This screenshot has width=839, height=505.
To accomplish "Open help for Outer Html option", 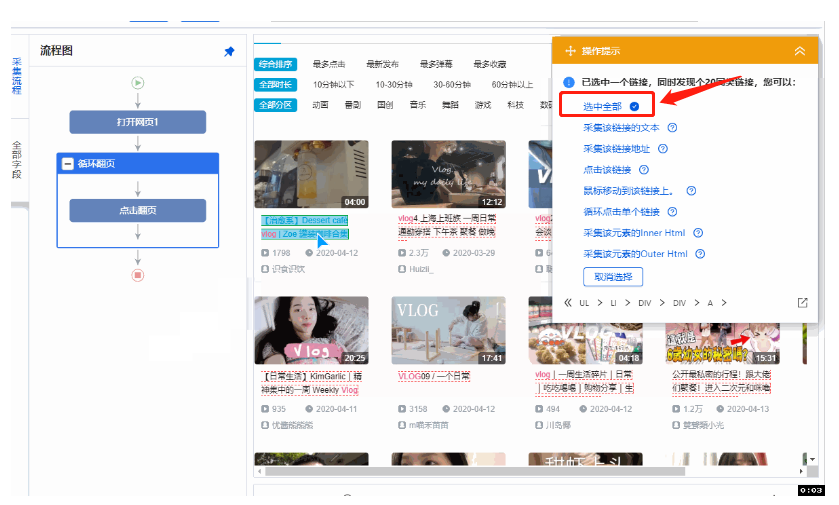I will [x=700, y=254].
